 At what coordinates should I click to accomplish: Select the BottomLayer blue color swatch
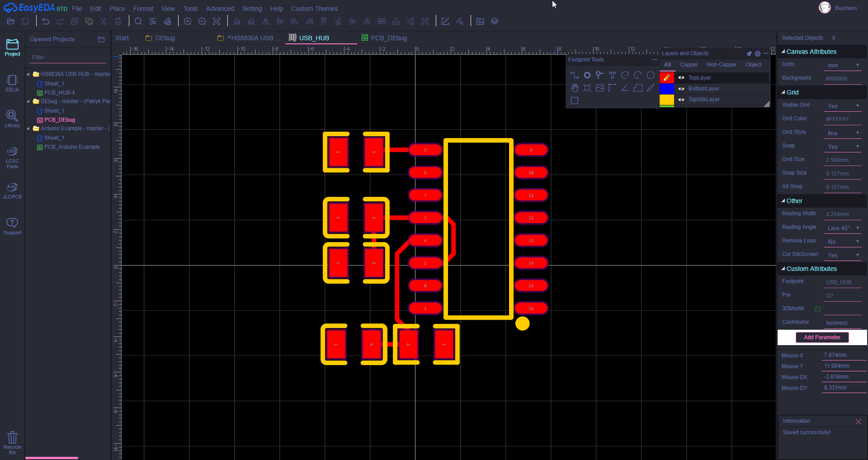coord(667,89)
